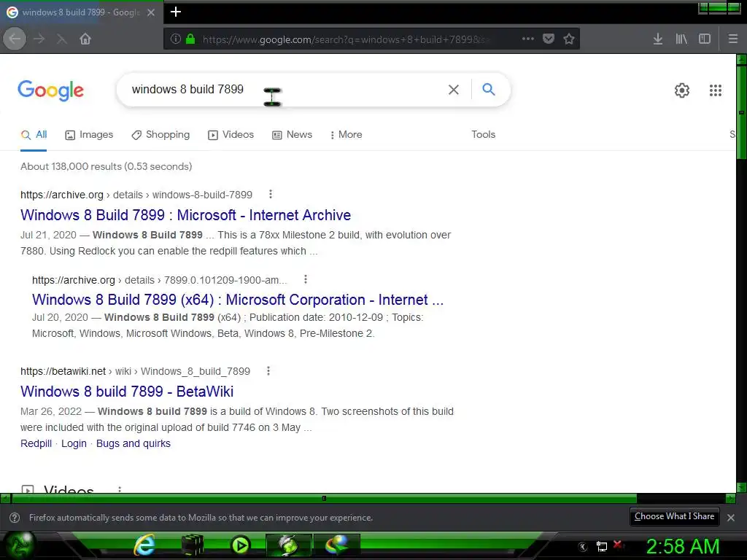Stop loading the page
The width and height of the screenshot is (747, 560).
[62, 39]
